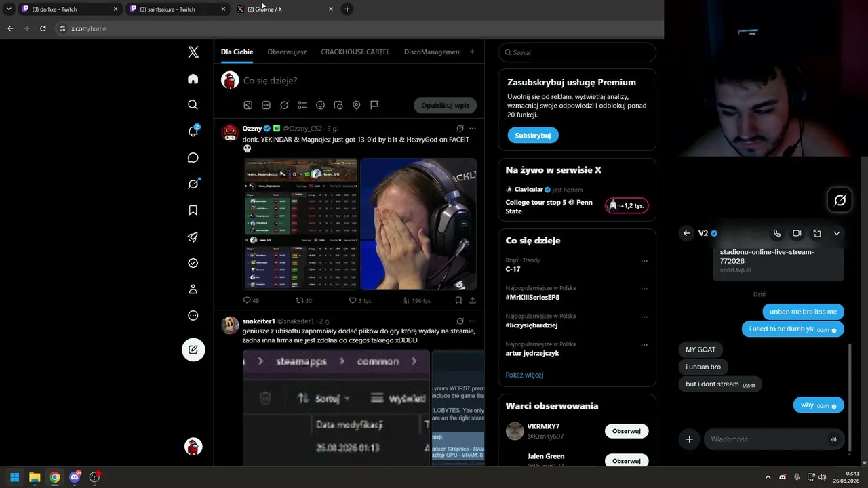Open the More circle menu in sidebar

pyautogui.click(x=193, y=316)
